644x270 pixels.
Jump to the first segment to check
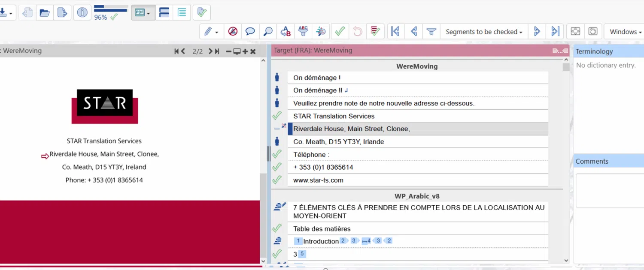[x=396, y=31]
